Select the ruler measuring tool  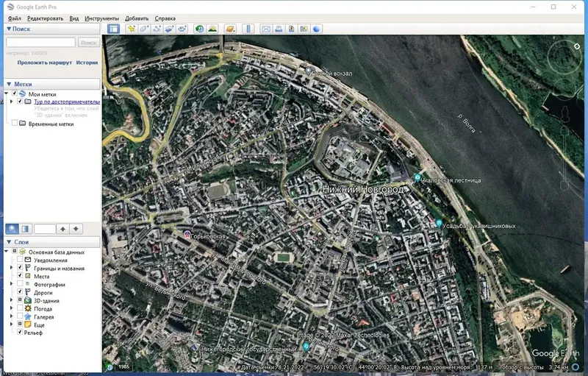(248, 29)
